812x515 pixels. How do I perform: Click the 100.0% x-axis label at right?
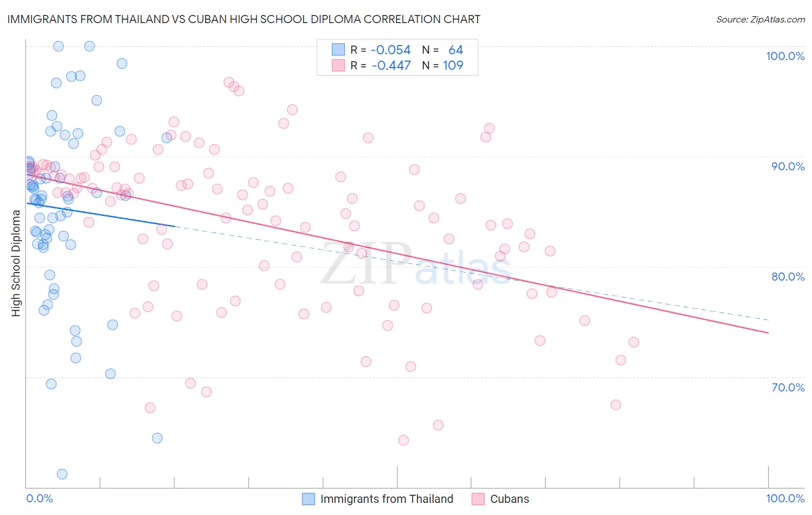[x=785, y=498]
